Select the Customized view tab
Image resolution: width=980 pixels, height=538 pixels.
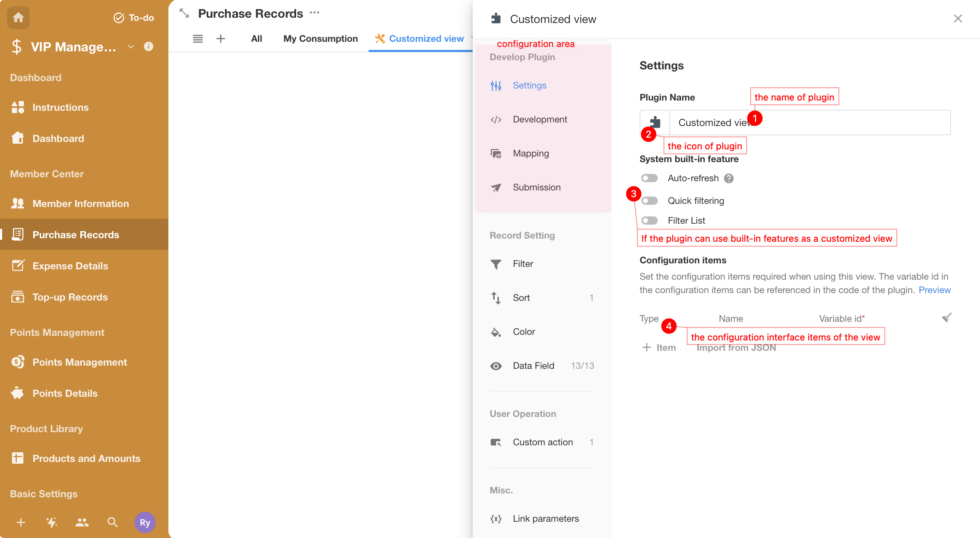(426, 38)
